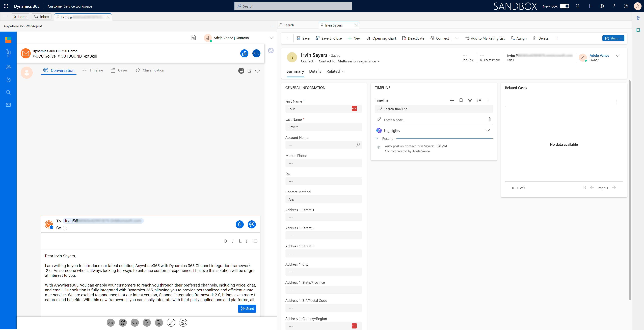This screenshot has height=330, width=644.
Task: Click the expand arrows icon in bottom toolbar
Action: 171,322
